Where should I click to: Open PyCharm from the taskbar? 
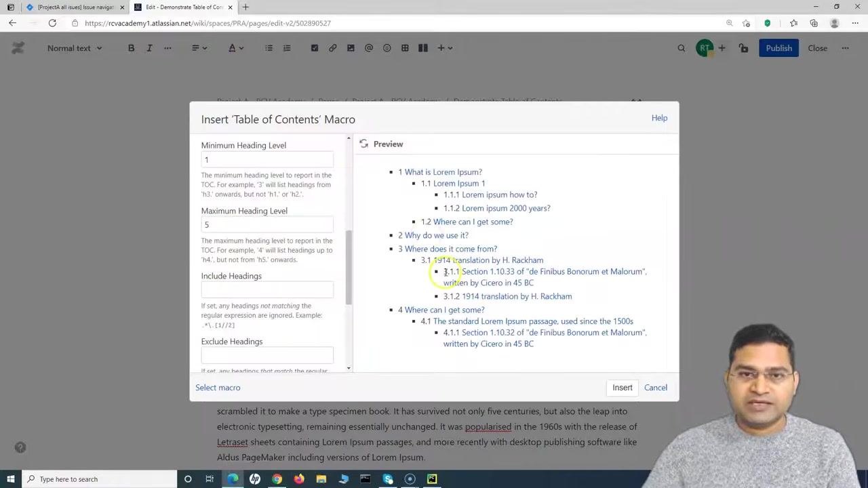pyautogui.click(x=432, y=479)
